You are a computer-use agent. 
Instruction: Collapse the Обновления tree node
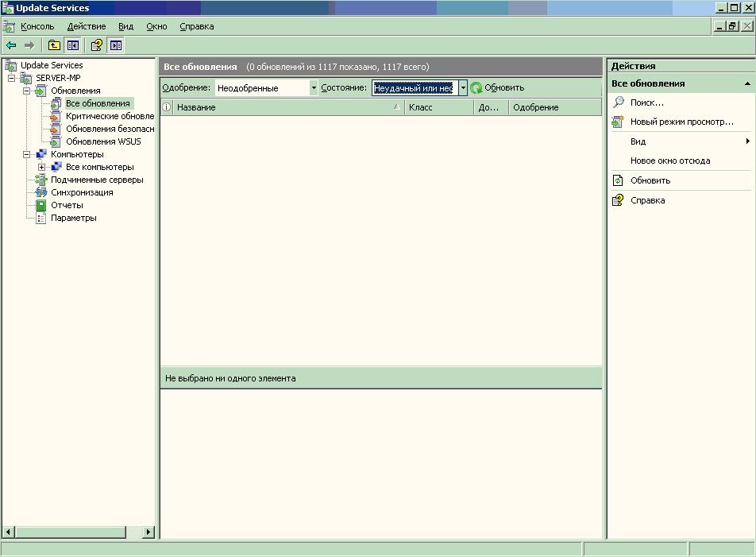coord(26,91)
